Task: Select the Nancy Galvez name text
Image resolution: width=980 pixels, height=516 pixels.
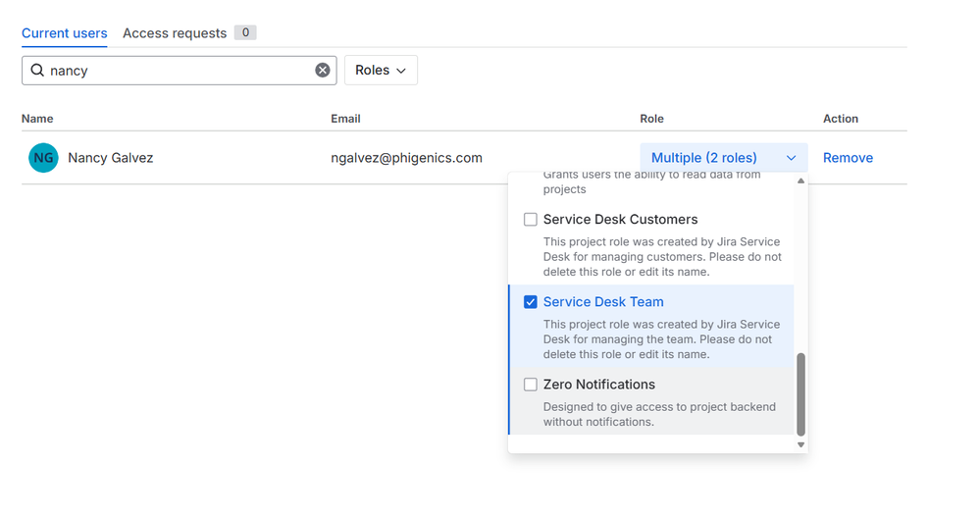Action: (x=111, y=158)
